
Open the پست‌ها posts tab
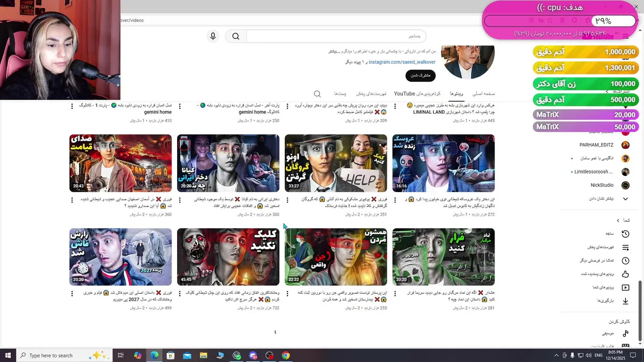coord(340,94)
